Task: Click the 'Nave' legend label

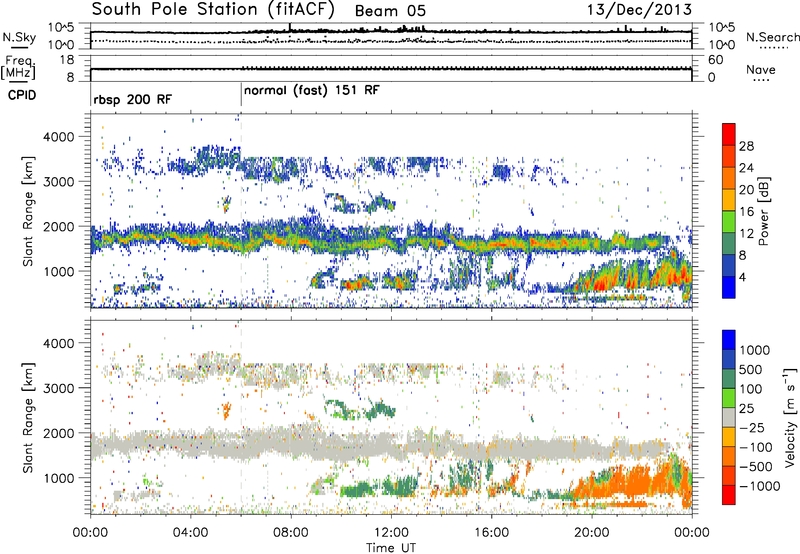Action: [761, 70]
